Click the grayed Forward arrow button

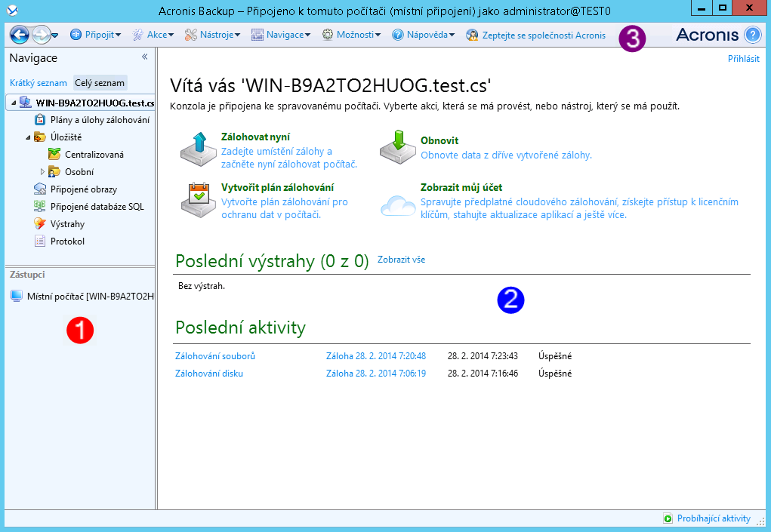tap(41, 35)
